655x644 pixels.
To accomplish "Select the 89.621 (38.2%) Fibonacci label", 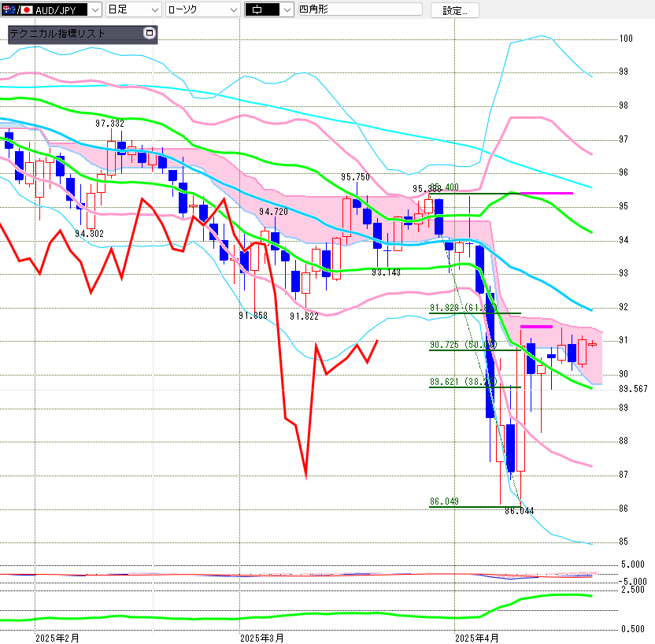I will 463,382.
